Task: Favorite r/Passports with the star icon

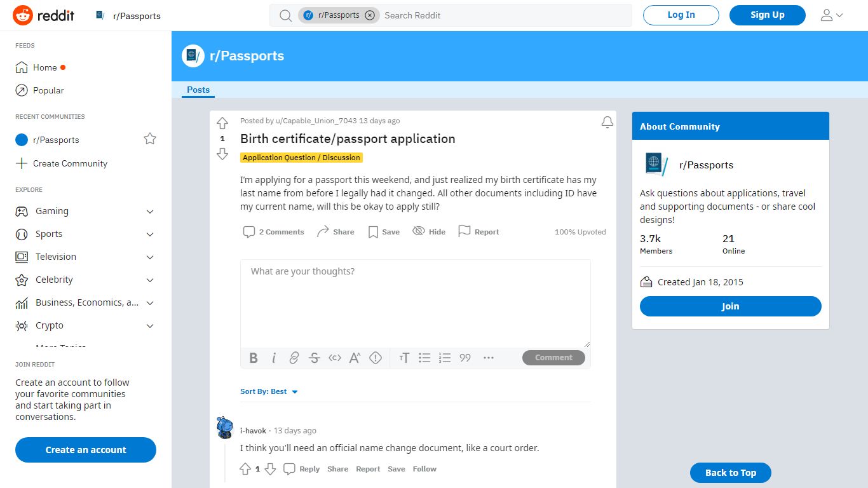Action: point(150,139)
